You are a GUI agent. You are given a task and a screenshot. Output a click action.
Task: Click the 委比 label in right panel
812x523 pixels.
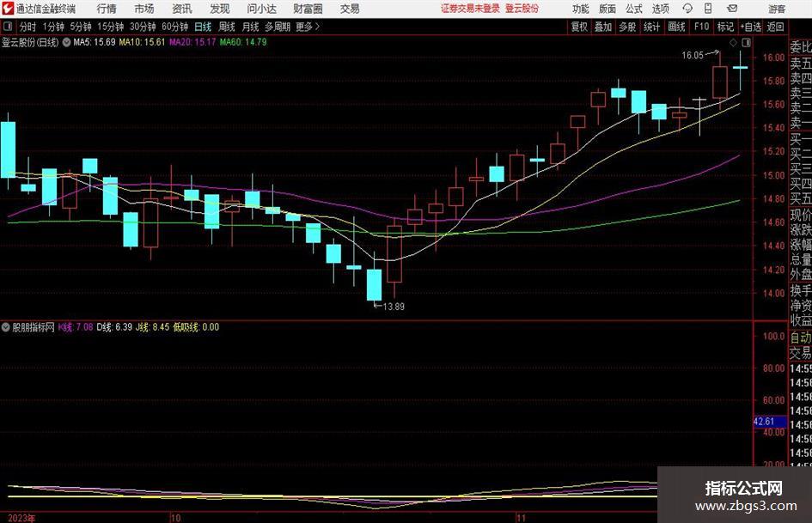[801, 47]
